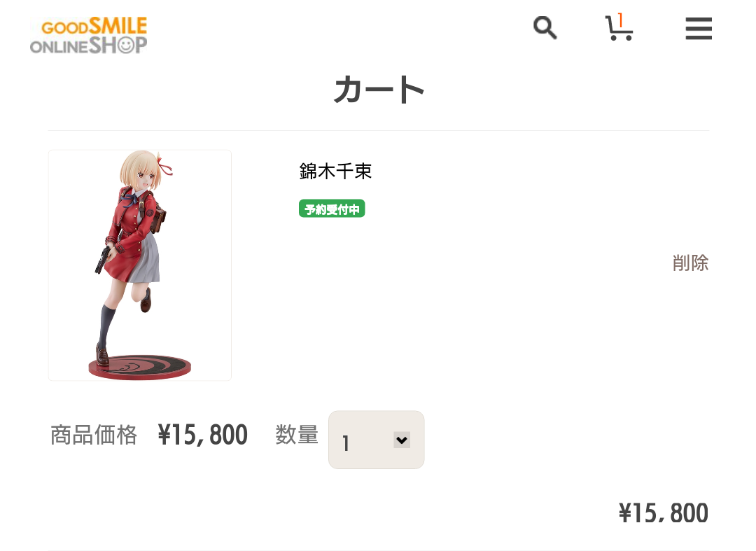Viewport: 756px width, 551px height.
Task: Click the green 予約受付中 badge
Action: (332, 209)
